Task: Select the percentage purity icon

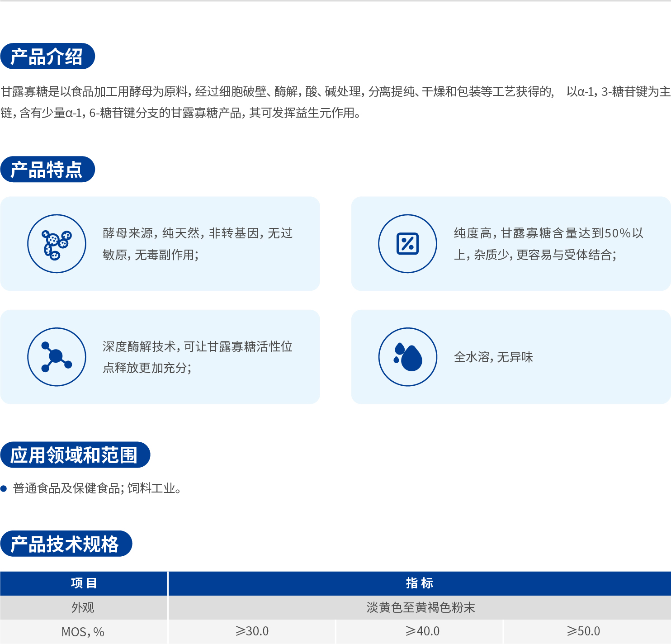Action: [407, 243]
